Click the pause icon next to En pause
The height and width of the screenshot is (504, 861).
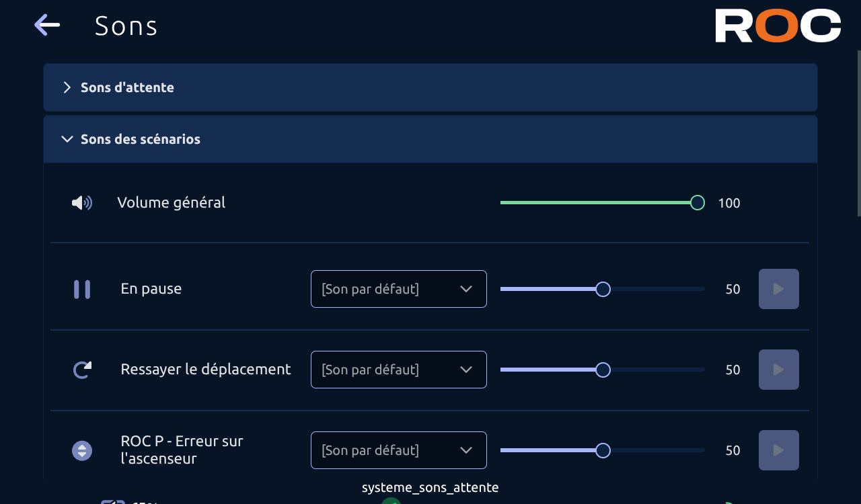pyautogui.click(x=82, y=289)
